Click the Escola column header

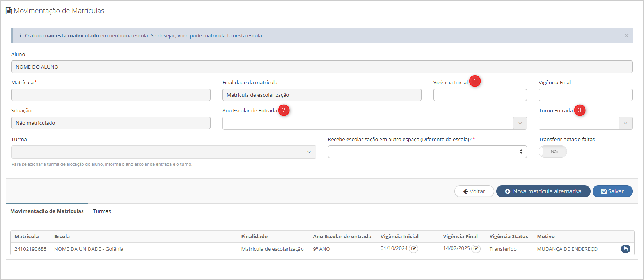tap(62, 236)
